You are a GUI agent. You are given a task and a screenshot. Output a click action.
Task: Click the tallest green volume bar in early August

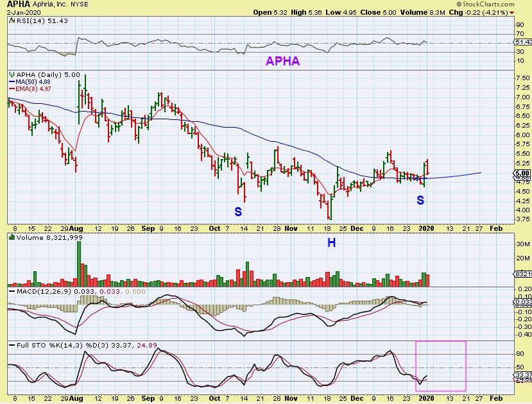[79, 264]
